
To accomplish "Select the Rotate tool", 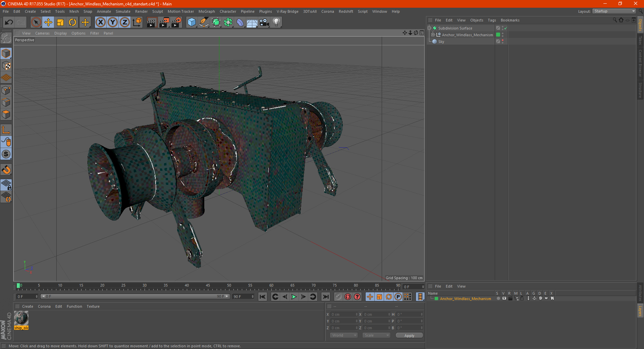I will coord(72,22).
